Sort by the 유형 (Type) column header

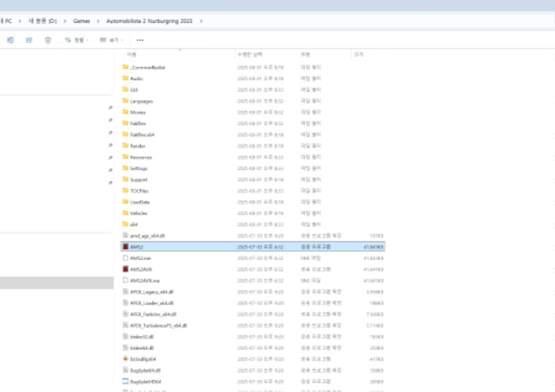[305, 55]
